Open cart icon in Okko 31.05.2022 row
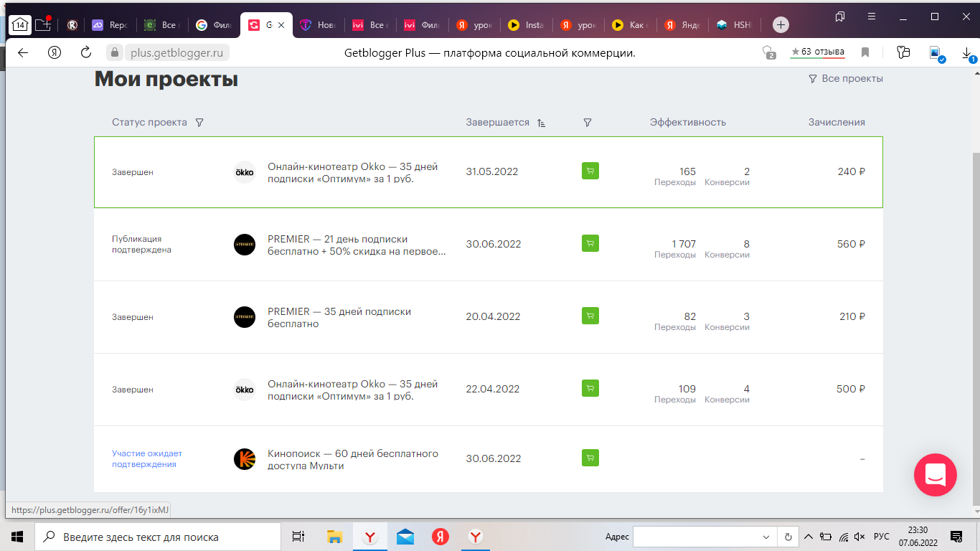Screen dimensions: 980x551 coord(590,171)
